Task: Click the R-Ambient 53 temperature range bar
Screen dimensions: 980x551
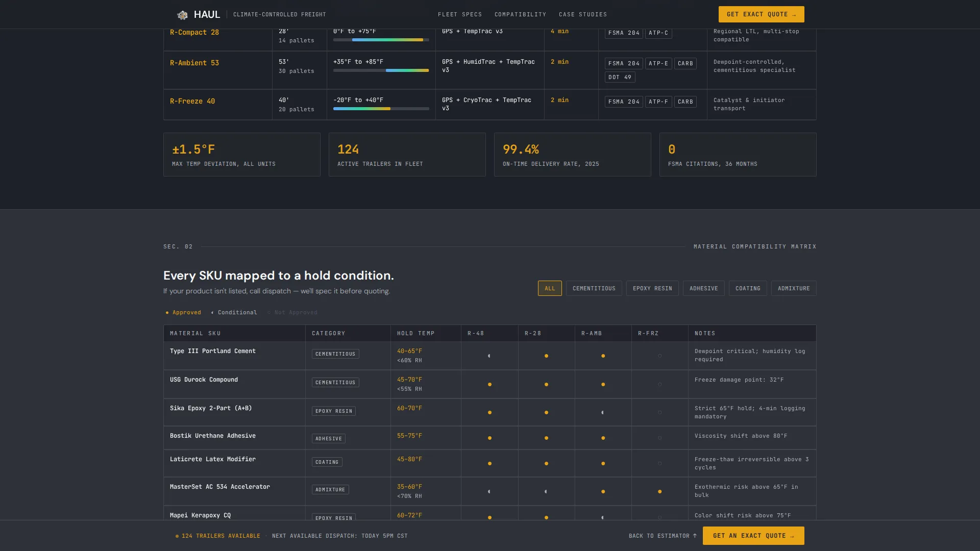Action: 381,70
